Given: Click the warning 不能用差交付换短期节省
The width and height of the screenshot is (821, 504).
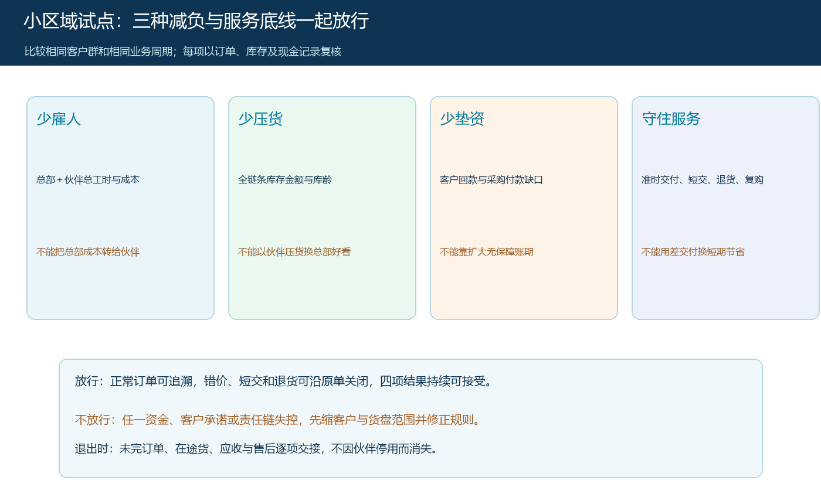Looking at the screenshot, I should click(x=693, y=252).
